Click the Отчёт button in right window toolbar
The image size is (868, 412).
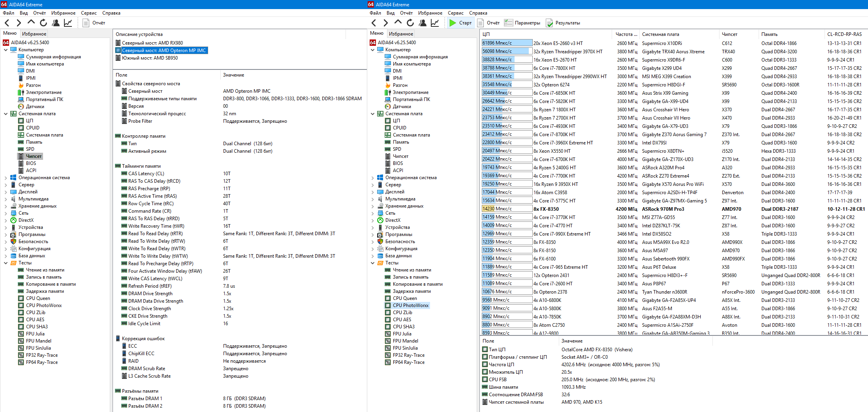point(488,23)
